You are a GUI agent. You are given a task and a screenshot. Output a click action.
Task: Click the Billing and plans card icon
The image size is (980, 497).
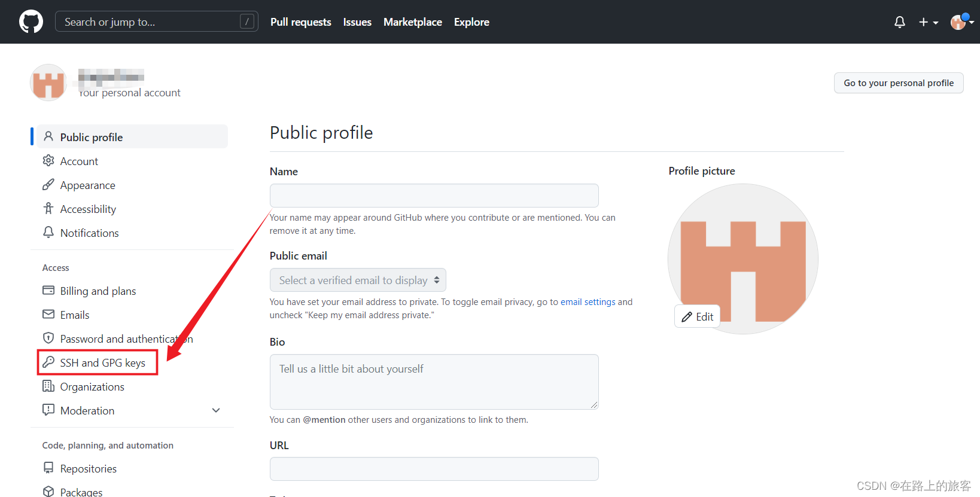click(48, 290)
